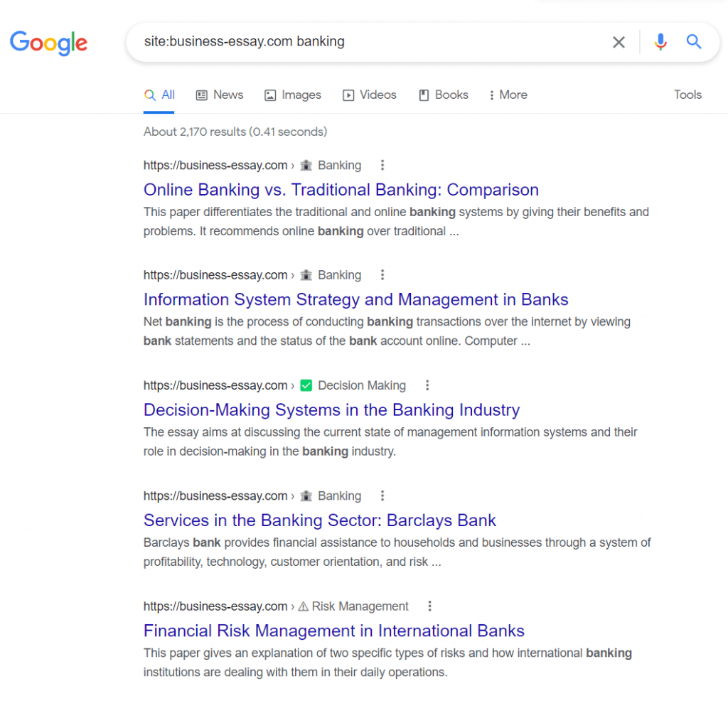Clear the search query using the X icon
728x701 pixels.
[619, 42]
